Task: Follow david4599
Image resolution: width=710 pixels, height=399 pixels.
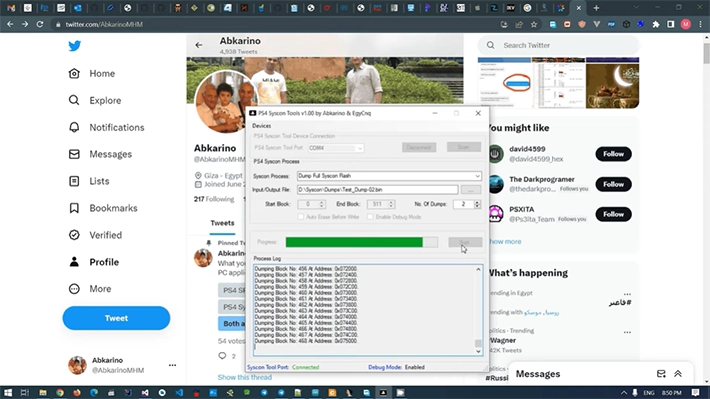Action: 613,154
